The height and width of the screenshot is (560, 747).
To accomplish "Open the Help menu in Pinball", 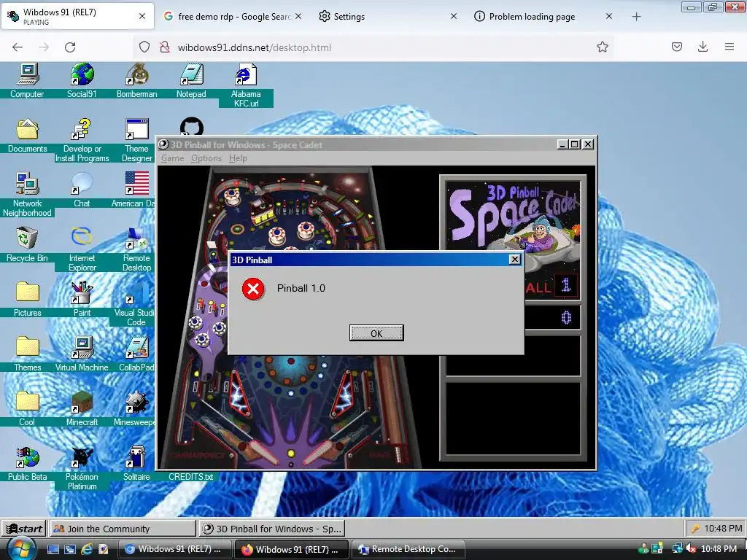I will coord(238,158).
